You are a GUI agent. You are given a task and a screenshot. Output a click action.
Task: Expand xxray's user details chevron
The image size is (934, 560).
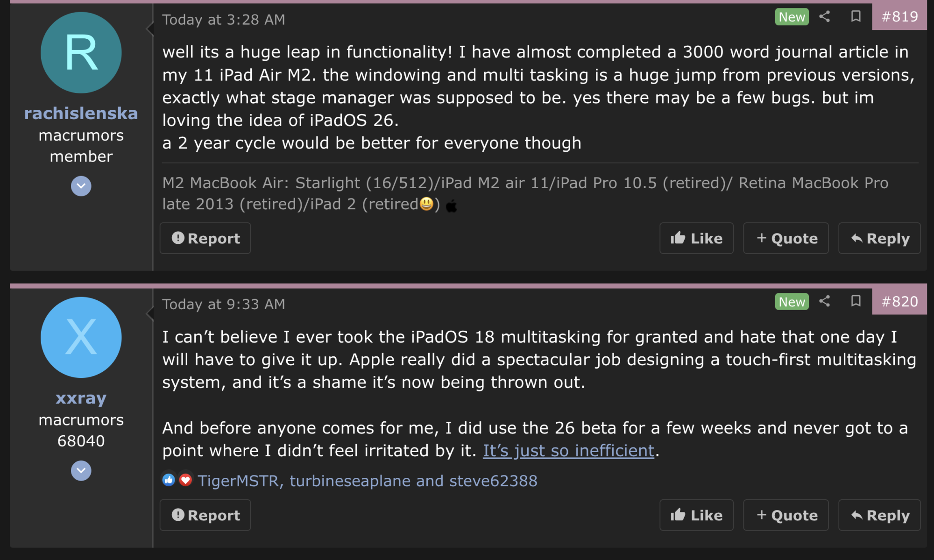[81, 470]
